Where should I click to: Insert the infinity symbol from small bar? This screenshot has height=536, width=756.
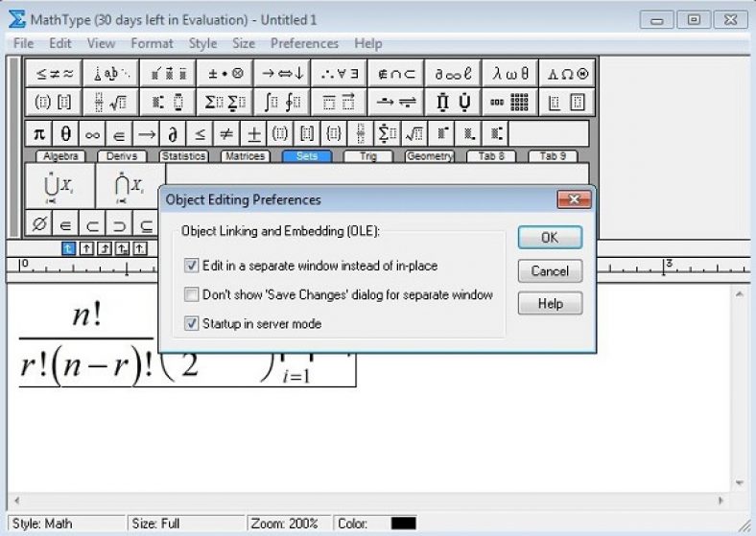point(92,133)
